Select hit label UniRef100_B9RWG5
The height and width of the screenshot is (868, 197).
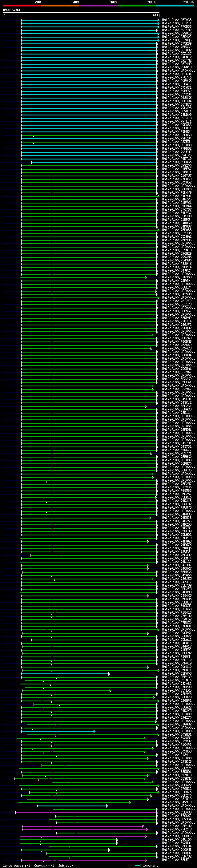[177, 162]
